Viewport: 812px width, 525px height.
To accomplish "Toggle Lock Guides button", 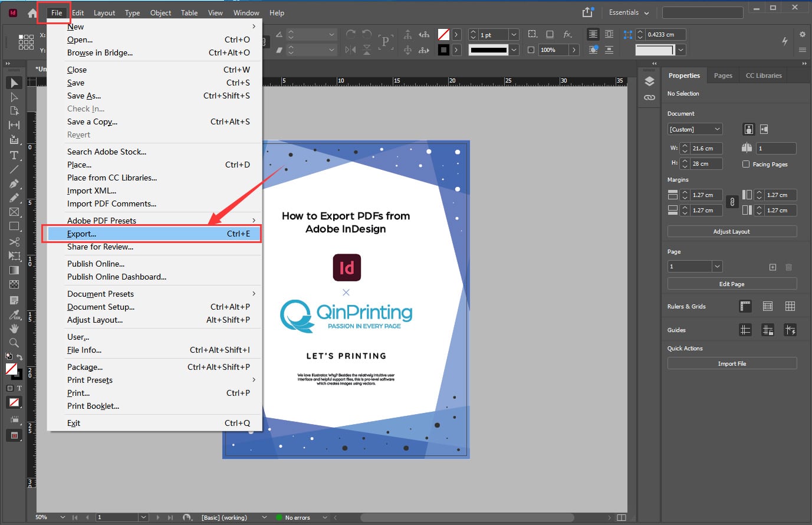I will 767,330.
